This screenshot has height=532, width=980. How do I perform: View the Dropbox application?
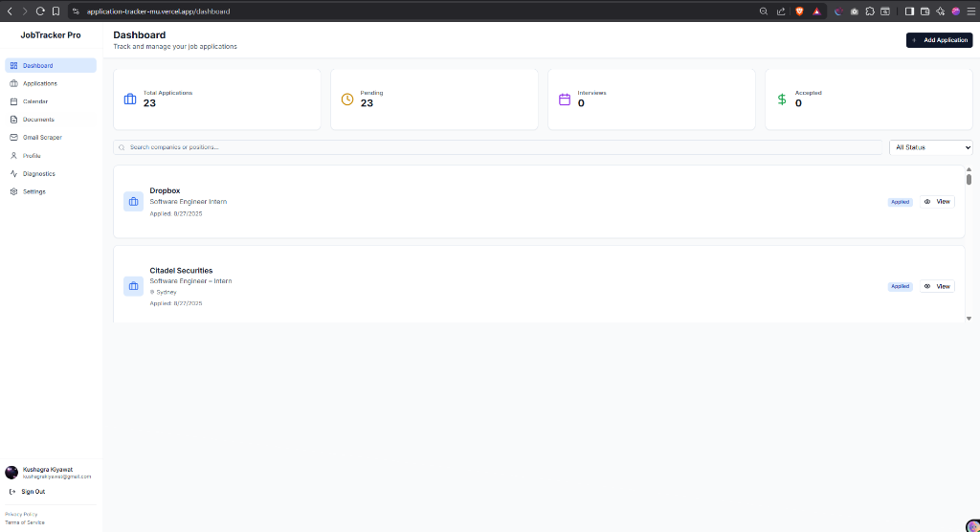tap(937, 202)
